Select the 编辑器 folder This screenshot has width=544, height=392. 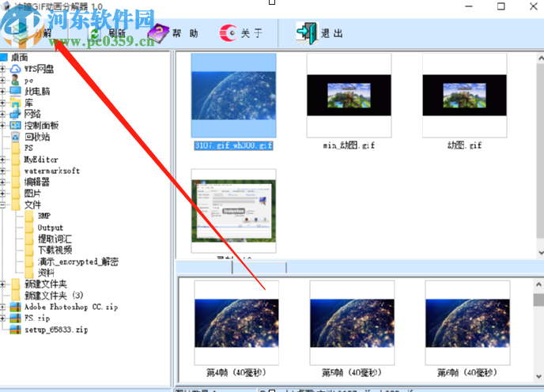point(37,182)
